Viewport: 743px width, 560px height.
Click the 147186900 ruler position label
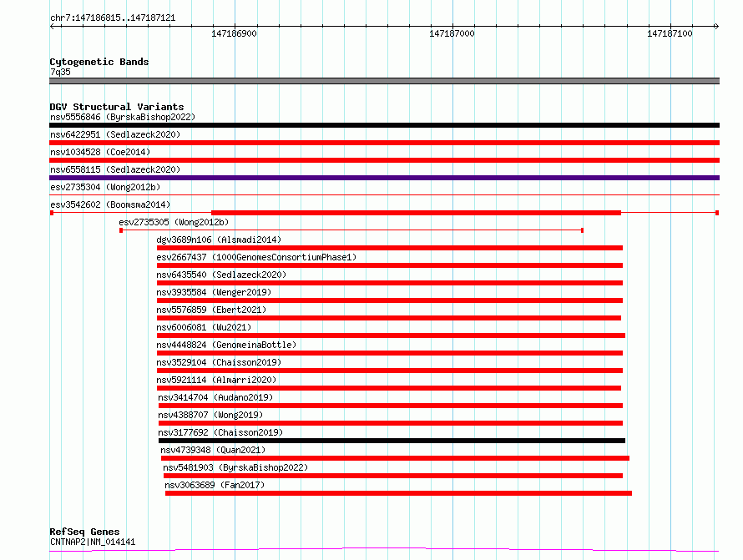coord(234,34)
